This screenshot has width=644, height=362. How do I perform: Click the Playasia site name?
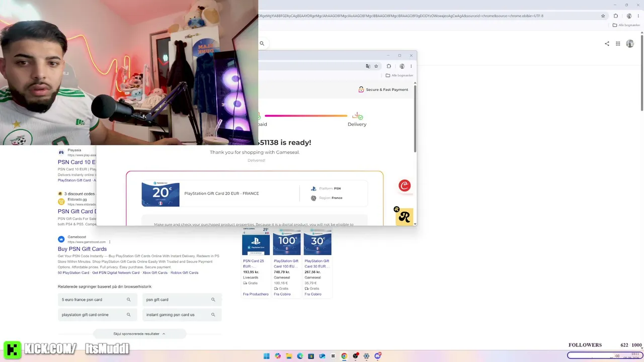click(74, 150)
